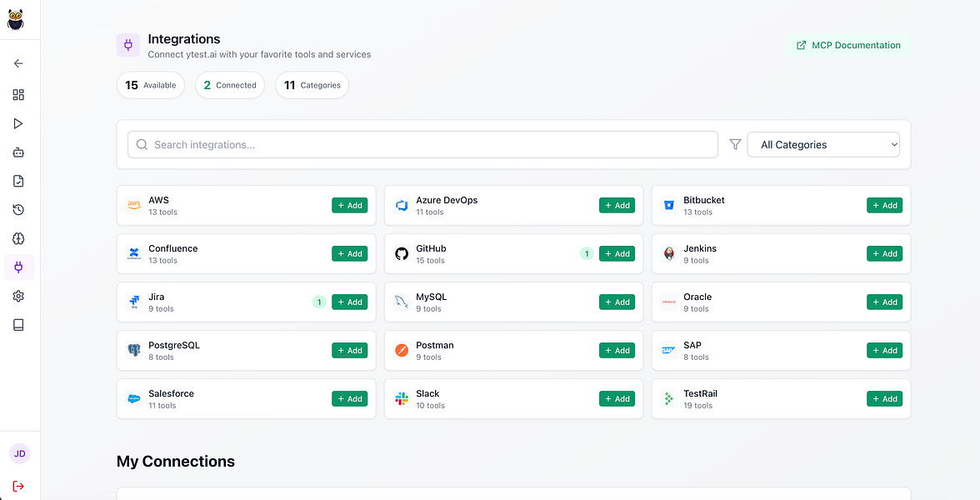Click the PostgreSQL elephant logo icon

(x=133, y=350)
